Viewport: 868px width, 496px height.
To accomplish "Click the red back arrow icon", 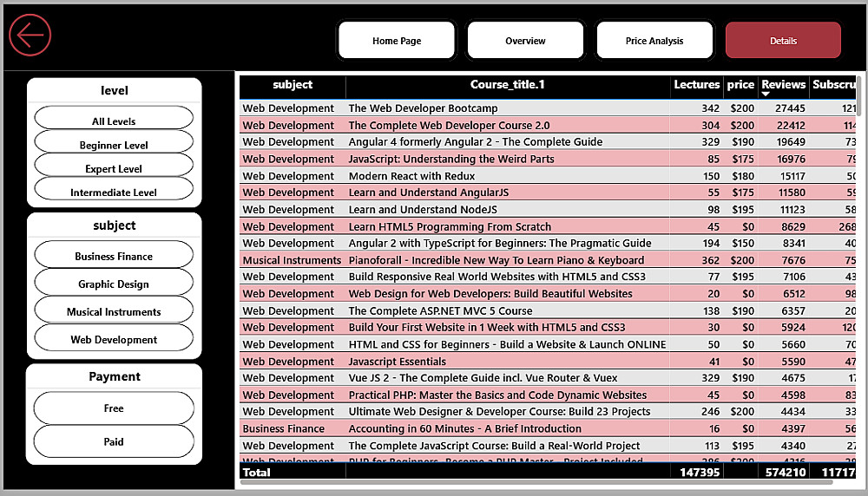I will [x=30, y=36].
